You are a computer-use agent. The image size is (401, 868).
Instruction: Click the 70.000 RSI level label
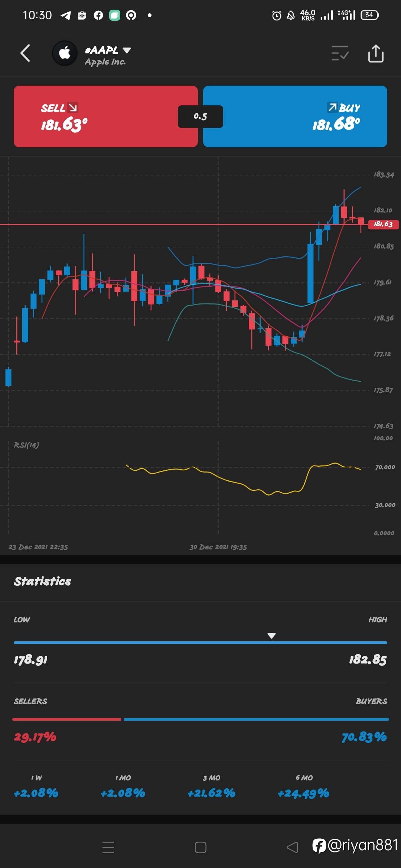coord(385,467)
